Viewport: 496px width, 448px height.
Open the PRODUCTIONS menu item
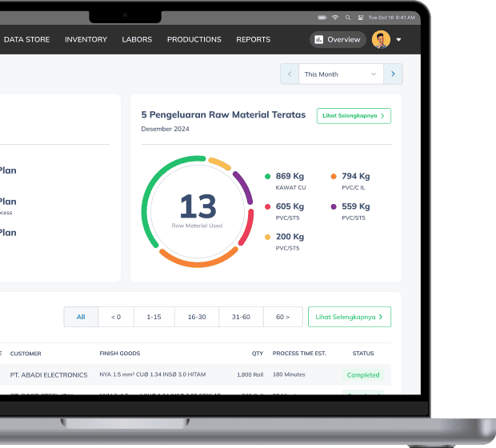click(x=194, y=39)
